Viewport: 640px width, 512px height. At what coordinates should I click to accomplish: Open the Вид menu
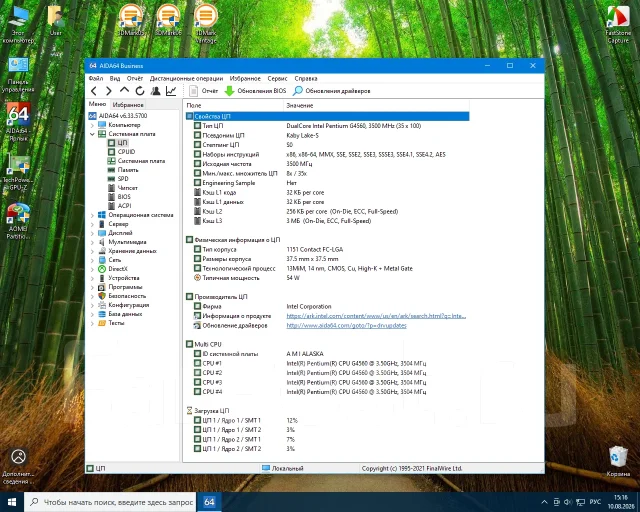tap(115, 78)
